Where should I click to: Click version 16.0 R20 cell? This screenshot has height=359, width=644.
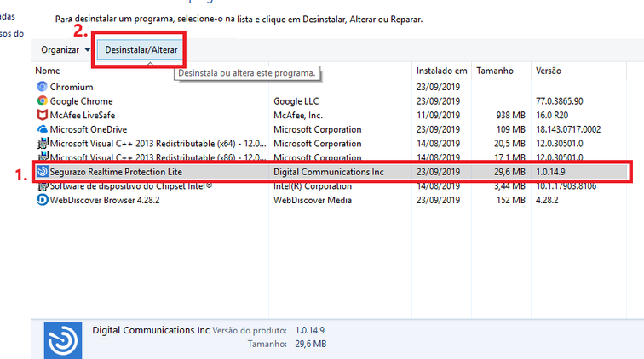coord(552,116)
